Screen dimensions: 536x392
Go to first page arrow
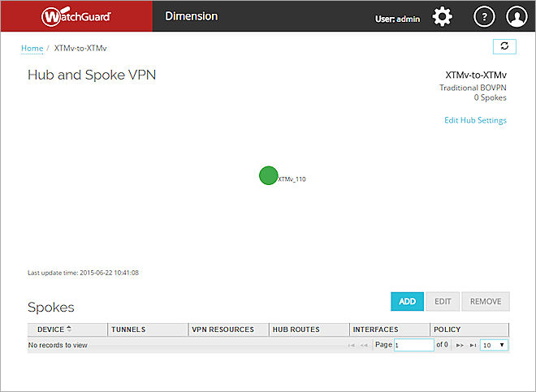351,345
